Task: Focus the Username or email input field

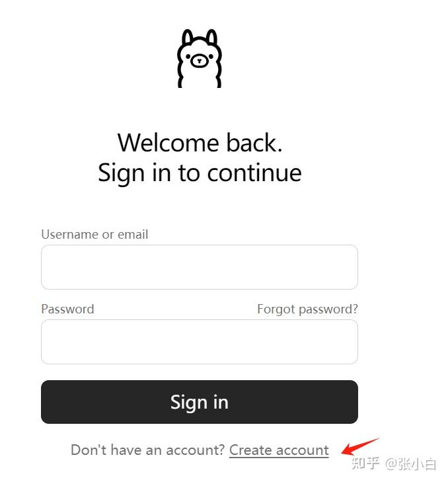Action: [200, 267]
